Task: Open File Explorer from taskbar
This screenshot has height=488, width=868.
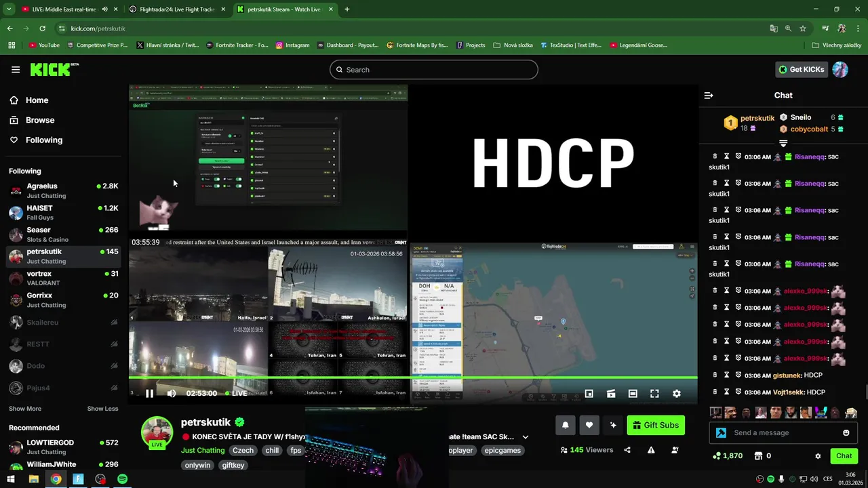Action: (x=33, y=479)
